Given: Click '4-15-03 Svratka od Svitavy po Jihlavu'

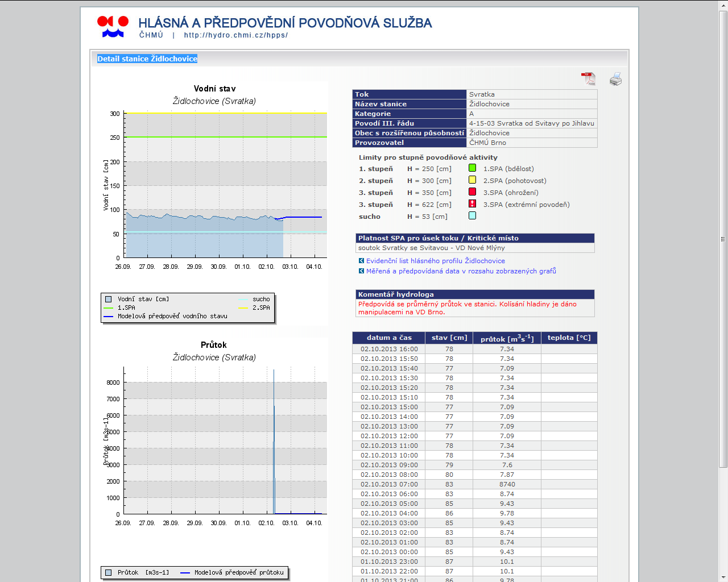Looking at the screenshot, I should pyautogui.click(x=531, y=123).
